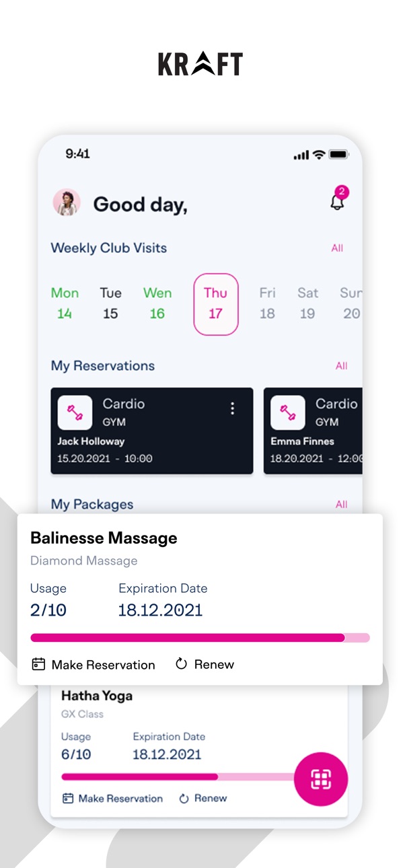
Task: Click dumbbell icon on Jack Holloway Cardio card
Action: (x=75, y=412)
